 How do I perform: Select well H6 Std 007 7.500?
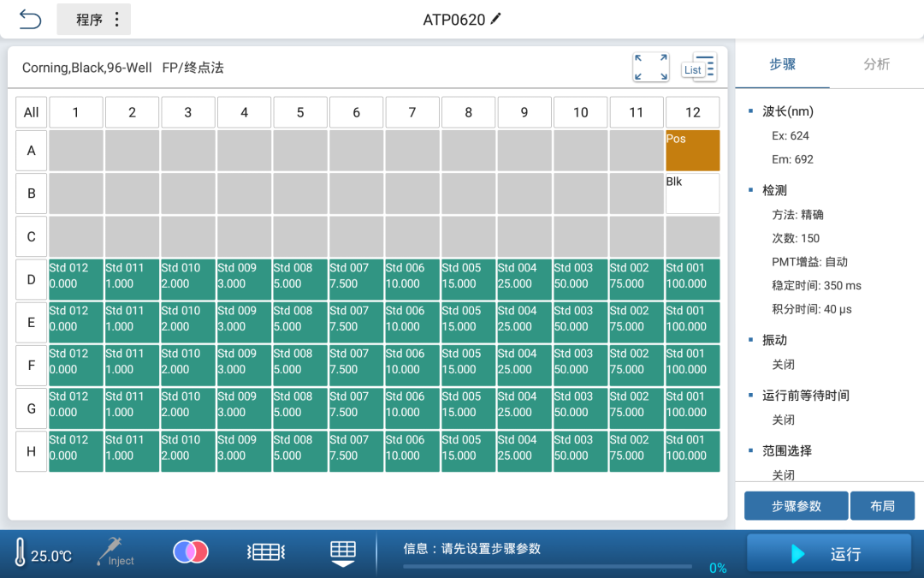click(357, 451)
